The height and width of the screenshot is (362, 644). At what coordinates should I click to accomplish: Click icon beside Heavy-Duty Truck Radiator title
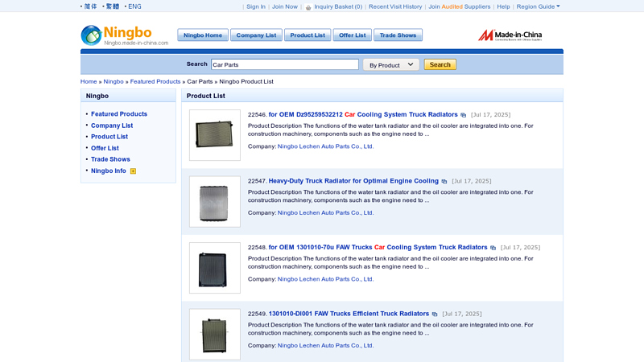point(444,182)
